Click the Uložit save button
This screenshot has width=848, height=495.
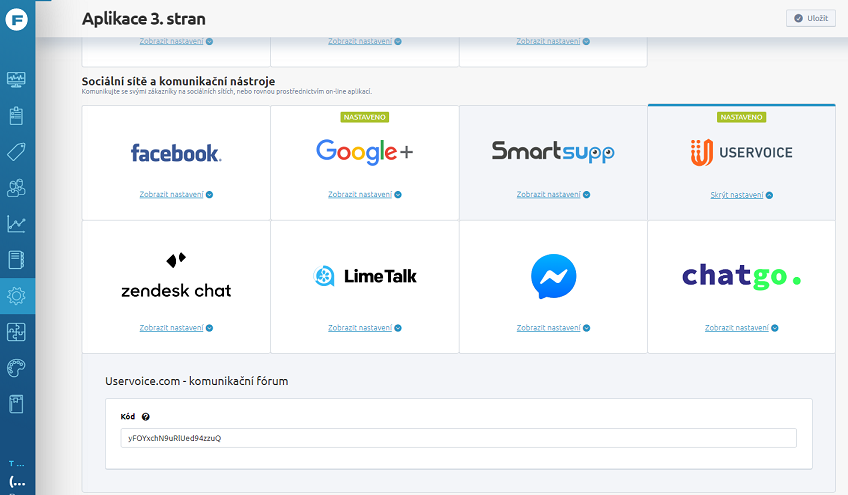click(x=811, y=18)
